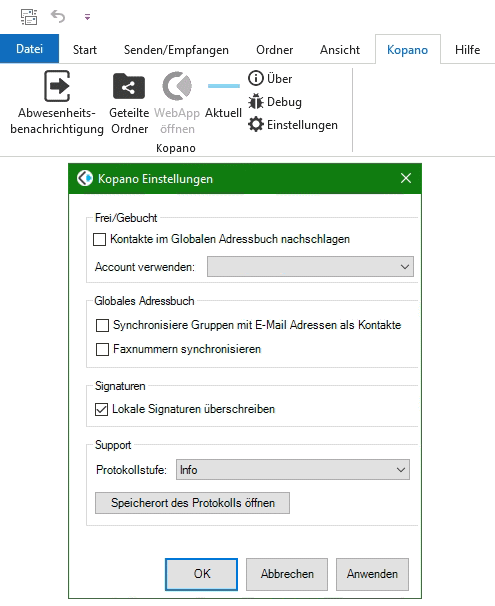Screen dimensions: 495x606
Task: Expand the Protokollstufe dropdown
Action: pos(293,470)
